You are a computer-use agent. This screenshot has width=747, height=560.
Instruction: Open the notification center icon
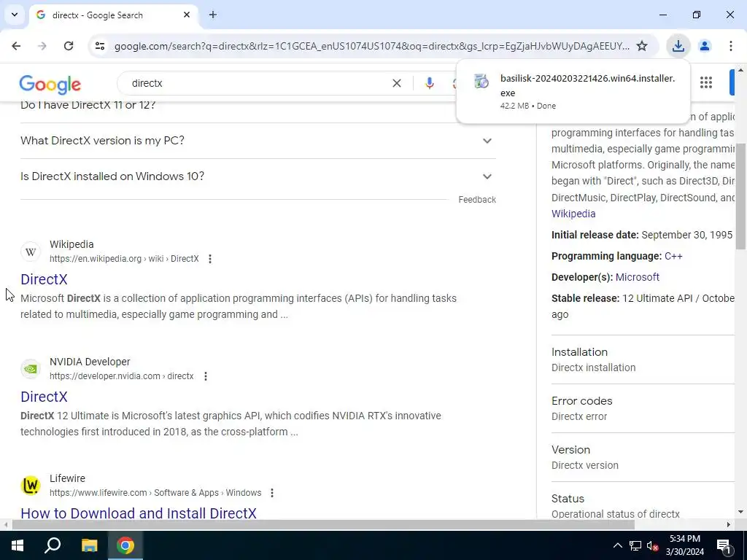[723, 545]
